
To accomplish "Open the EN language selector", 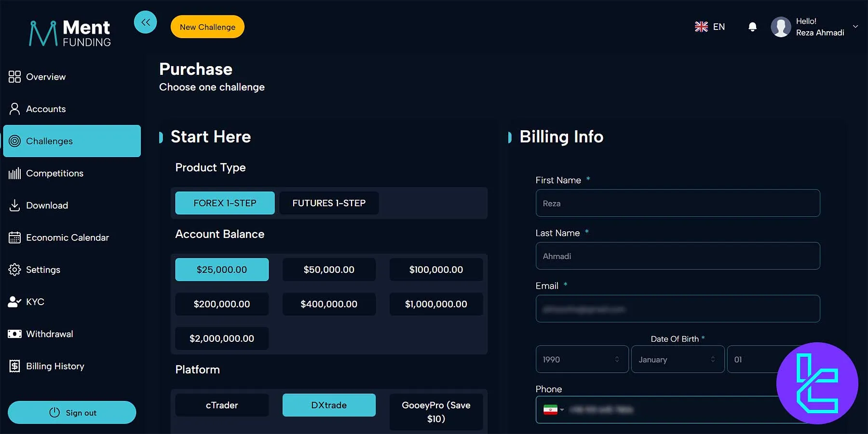I will coord(710,27).
